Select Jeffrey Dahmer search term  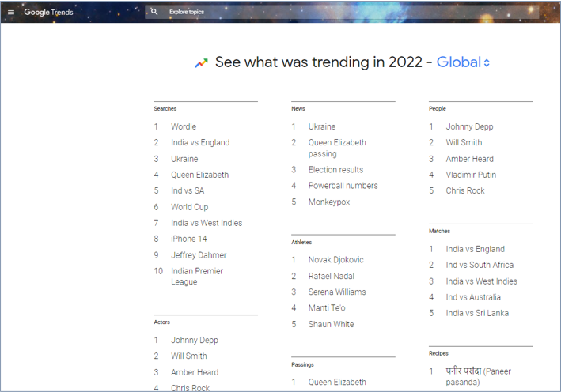click(199, 255)
